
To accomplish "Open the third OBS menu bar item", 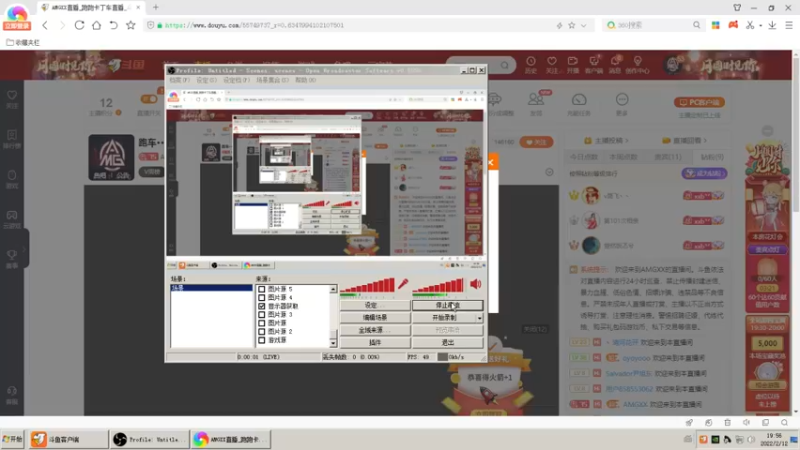I will pyautogui.click(x=236, y=80).
